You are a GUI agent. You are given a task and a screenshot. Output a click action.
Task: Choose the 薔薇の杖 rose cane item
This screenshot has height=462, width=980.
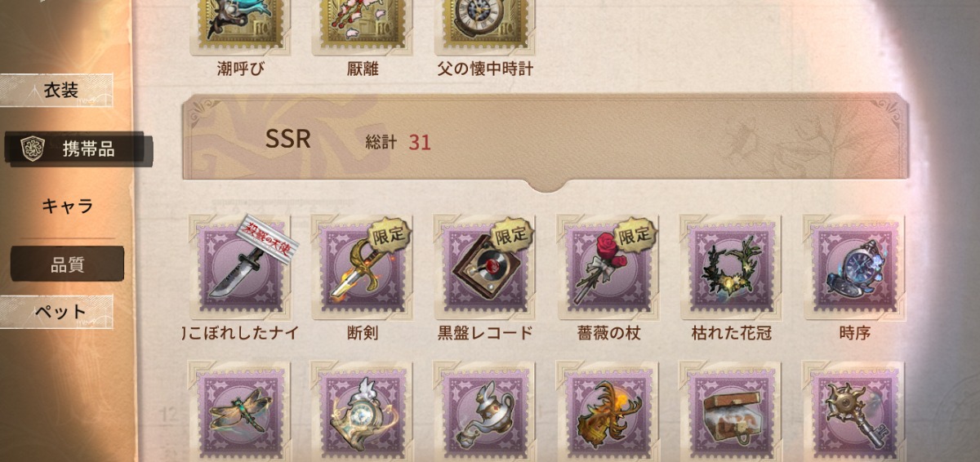pos(607,268)
